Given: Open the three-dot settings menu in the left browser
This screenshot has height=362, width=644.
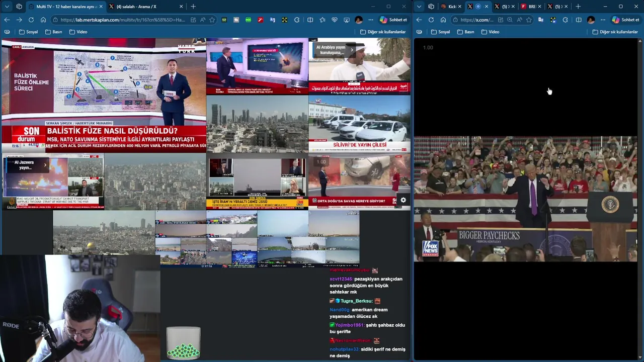Looking at the screenshot, I should coord(371,20).
